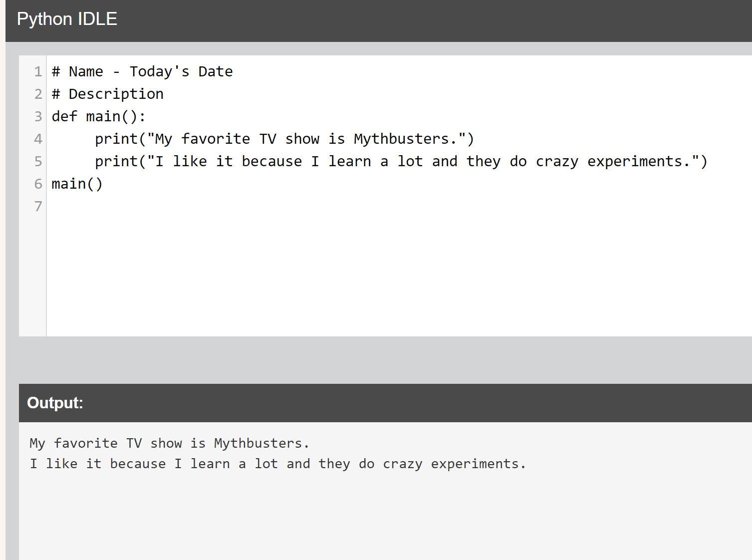
Task: Click line number 6 in the gutter
Action: coord(38,184)
